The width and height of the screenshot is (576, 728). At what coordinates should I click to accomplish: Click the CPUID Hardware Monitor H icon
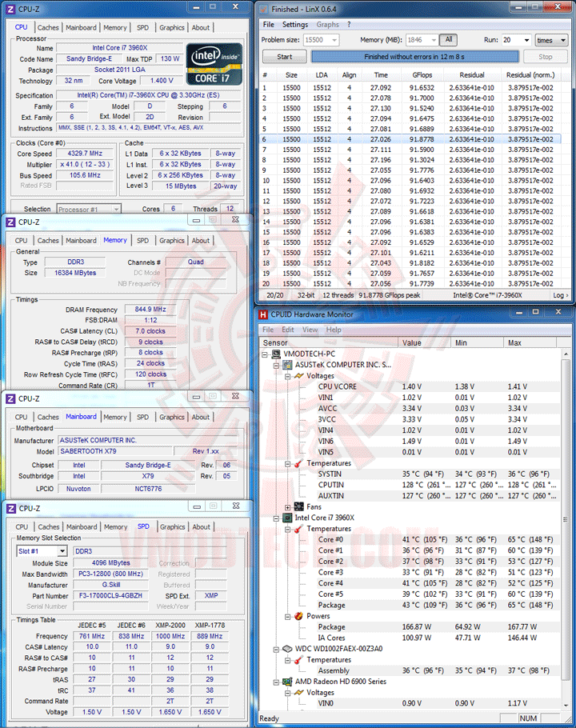(x=263, y=314)
